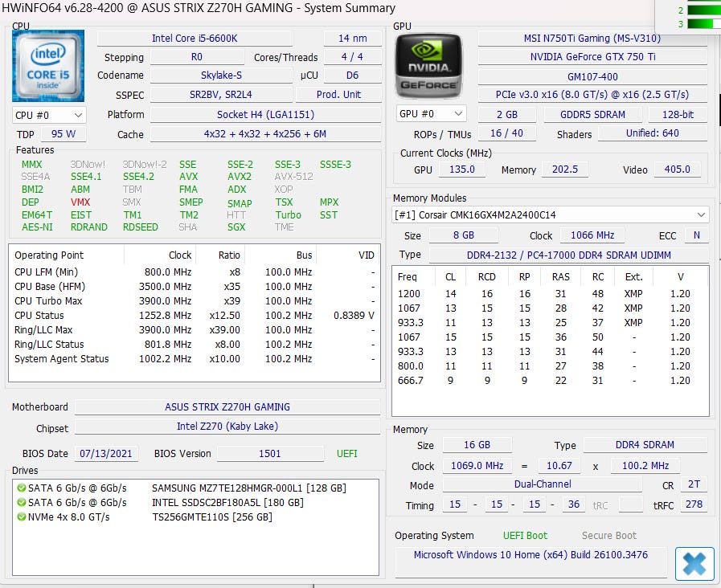721x588 pixels.
Task: Click the Intel Core i5 logo
Action: (47, 67)
